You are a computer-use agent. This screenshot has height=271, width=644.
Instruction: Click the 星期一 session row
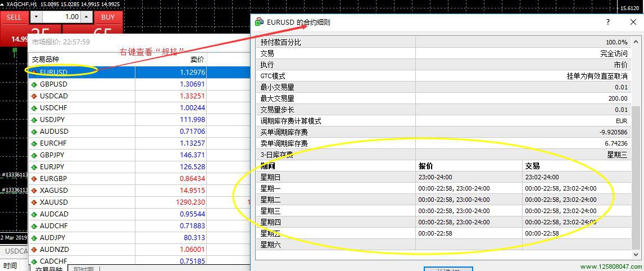tap(443, 188)
